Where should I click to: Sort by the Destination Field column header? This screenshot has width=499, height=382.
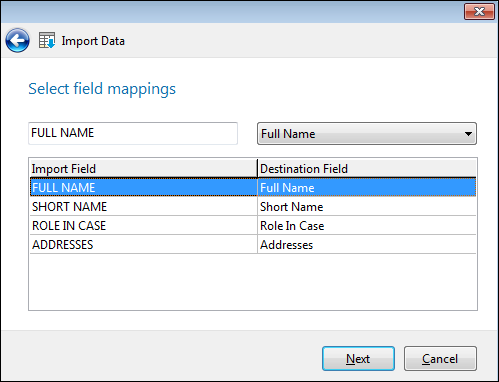(x=367, y=169)
